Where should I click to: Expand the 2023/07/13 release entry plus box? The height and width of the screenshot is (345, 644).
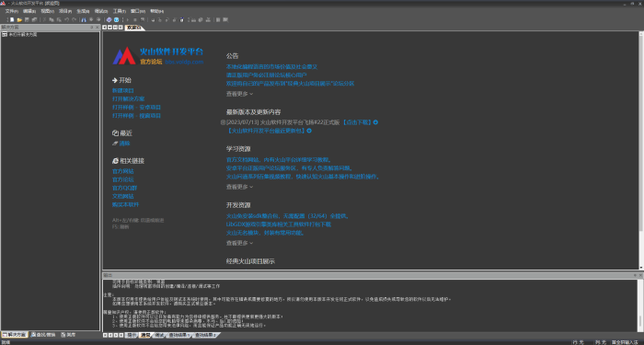(x=223, y=122)
